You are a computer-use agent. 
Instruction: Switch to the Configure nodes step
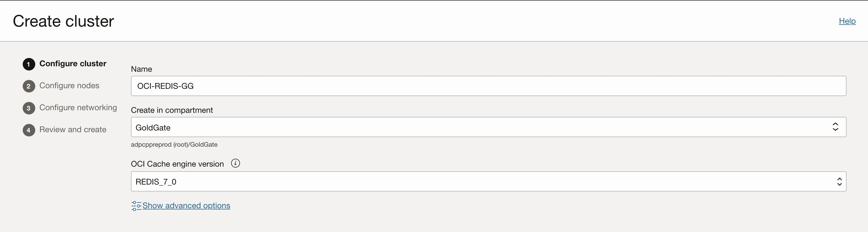[70, 86]
